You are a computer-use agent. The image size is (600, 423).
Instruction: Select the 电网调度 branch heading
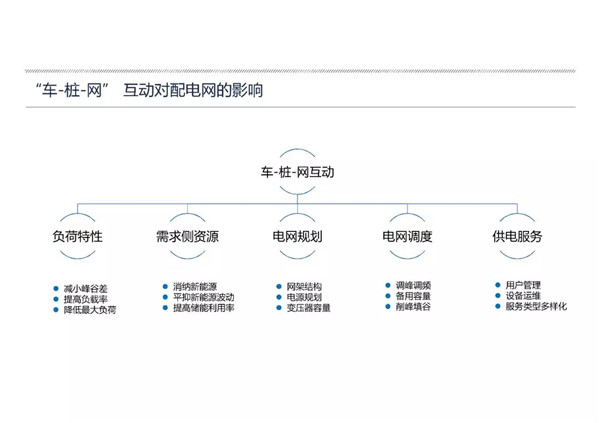point(407,237)
